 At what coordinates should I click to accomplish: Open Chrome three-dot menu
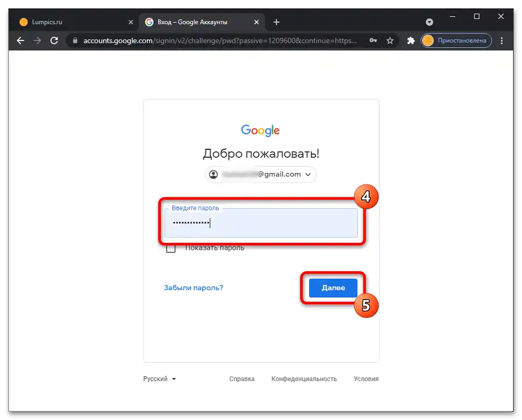(501, 40)
